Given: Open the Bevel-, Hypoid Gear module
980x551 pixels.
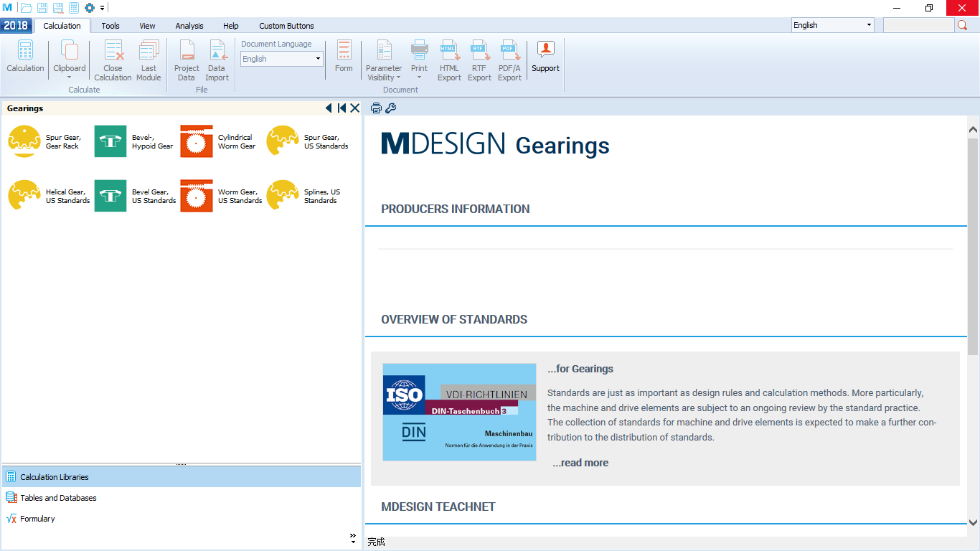Looking at the screenshot, I should (x=134, y=141).
